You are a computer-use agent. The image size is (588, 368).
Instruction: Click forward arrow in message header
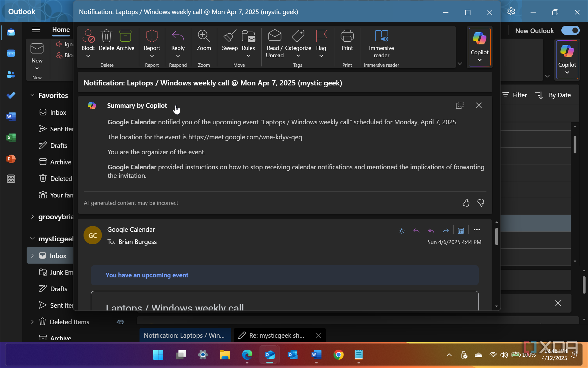[445, 231]
